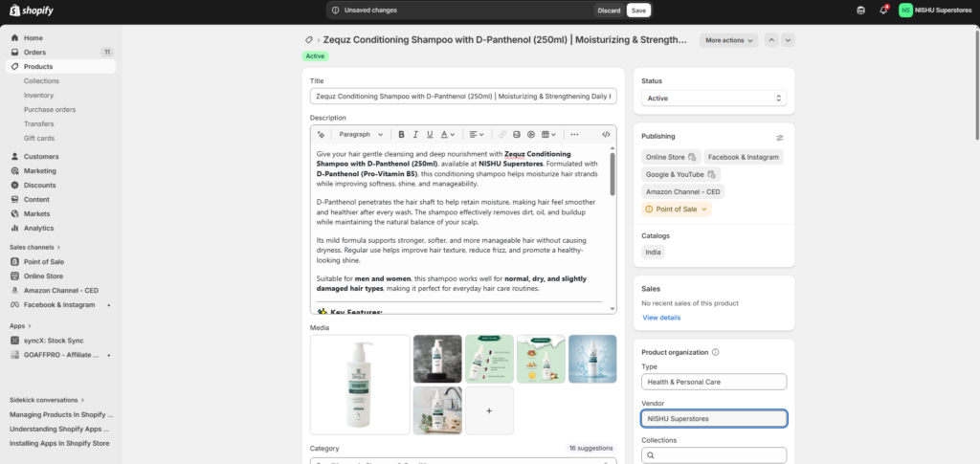The height and width of the screenshot is (464, 980).
Task: Open Point of Sale channel in sidebar
Action: (x=44, y=262)
